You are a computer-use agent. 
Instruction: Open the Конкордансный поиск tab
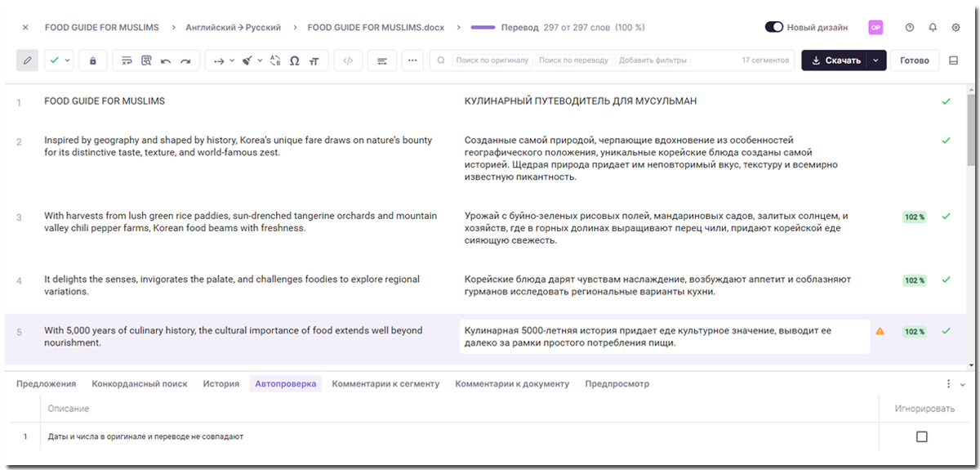(139, 383)
